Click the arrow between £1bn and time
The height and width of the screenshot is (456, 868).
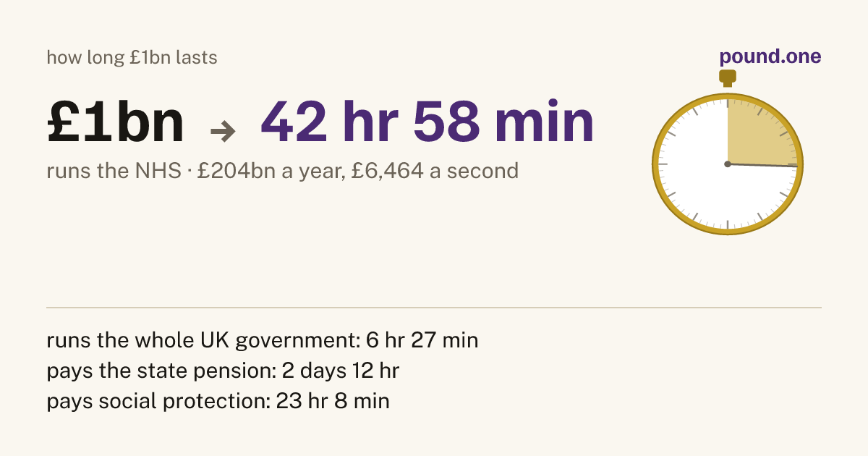(x=223, y=130)
